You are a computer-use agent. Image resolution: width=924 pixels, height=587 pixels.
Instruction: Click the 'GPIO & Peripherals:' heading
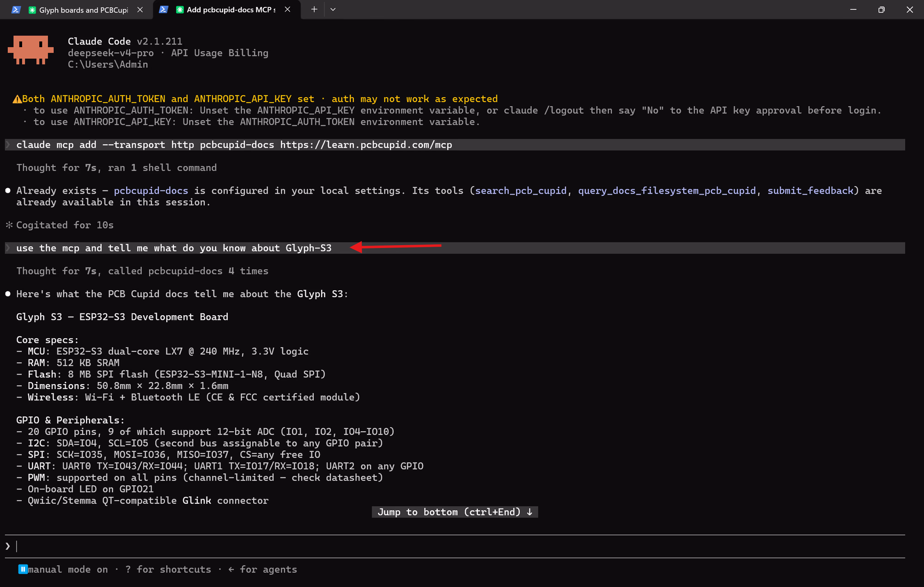tap(70, 421)
